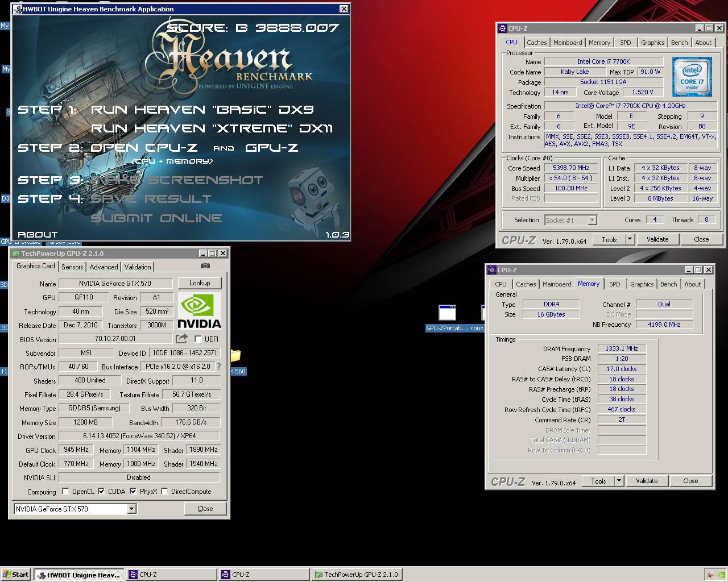The height and width of the screenshot is (582, 728).
Task: Select the Graphics Card tab in GPU-Z
Action: [36, 266]
